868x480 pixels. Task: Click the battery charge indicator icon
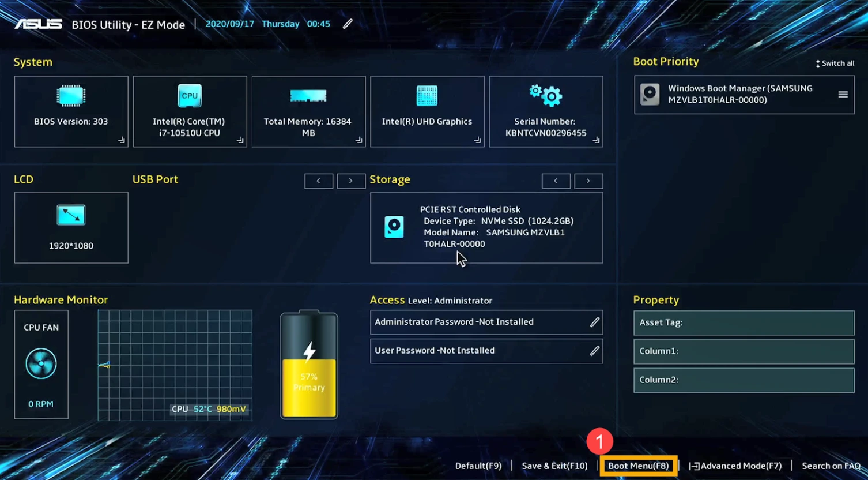(309, 365)
